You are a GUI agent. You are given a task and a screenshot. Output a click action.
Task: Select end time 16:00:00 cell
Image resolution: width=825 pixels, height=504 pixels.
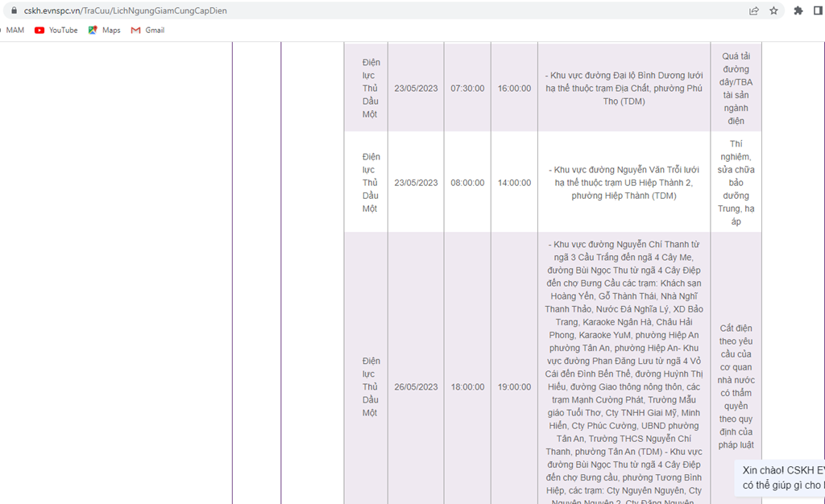tap(514, 89)
